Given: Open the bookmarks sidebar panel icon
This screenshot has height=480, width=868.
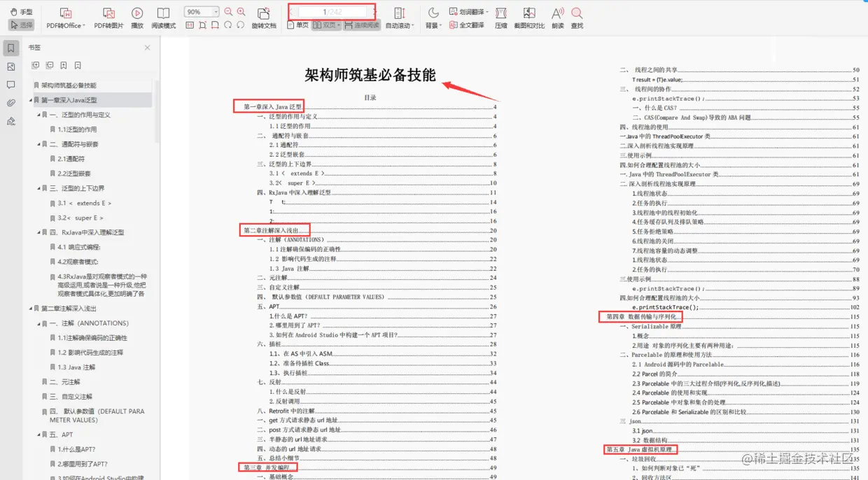Looking at the screenshot, I should point(11,48).
